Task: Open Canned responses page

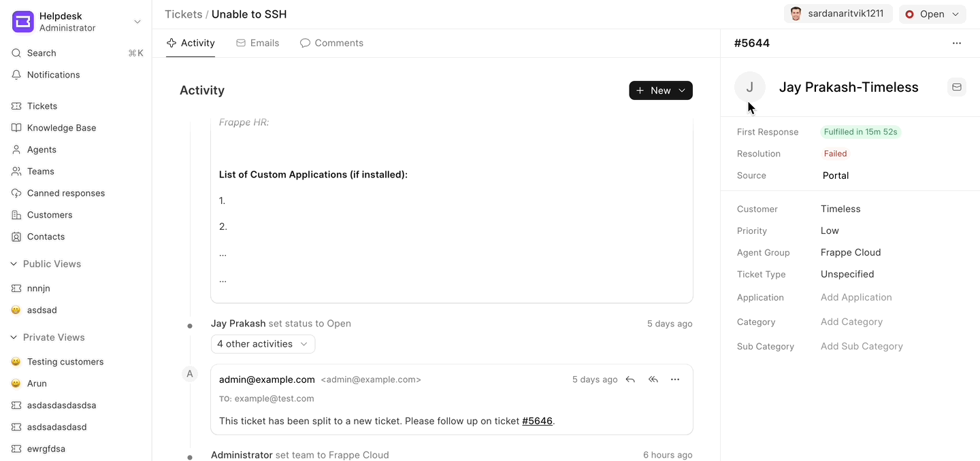Action: 65,193
